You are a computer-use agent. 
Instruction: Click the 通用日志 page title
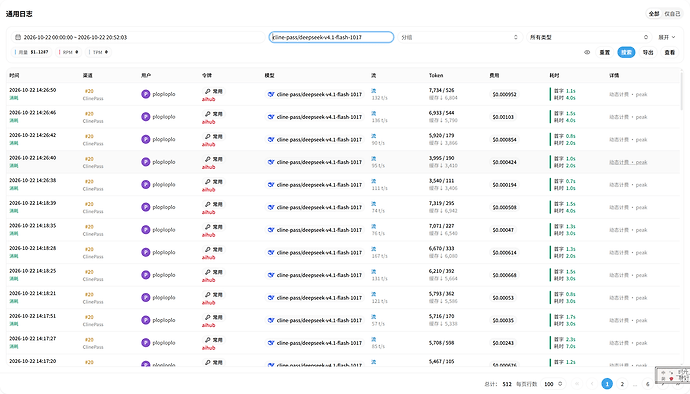point(19,14)
